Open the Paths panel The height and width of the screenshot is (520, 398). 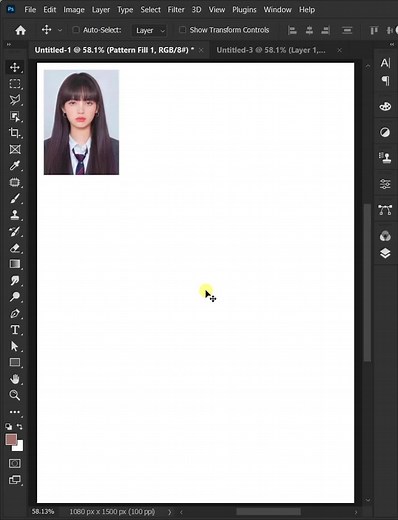pyautogui.click(x=385, y=210)
